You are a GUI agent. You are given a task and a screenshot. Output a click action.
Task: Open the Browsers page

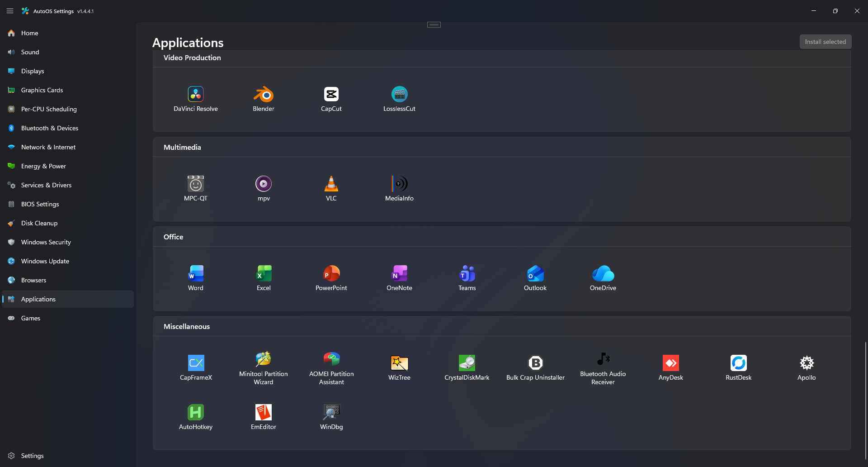coord(68,280)
